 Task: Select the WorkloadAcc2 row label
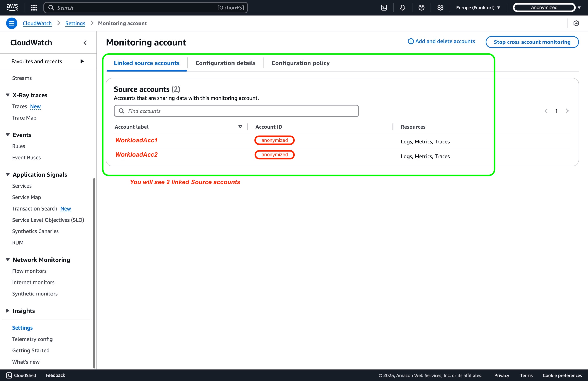click(136, 154)
